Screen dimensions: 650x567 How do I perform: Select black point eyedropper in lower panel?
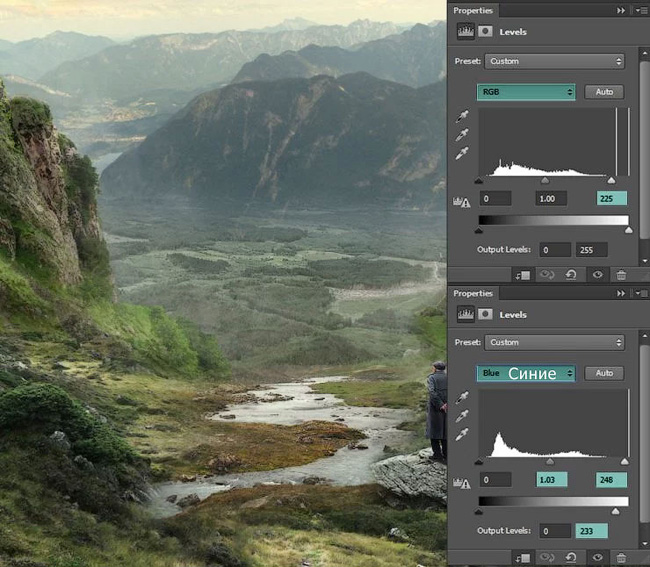tap(462, 397)
